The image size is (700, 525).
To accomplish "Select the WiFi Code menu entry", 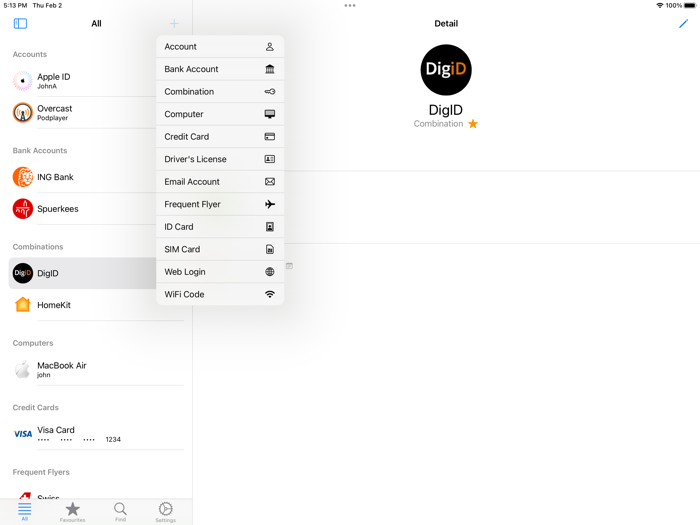I will [220, 294].
